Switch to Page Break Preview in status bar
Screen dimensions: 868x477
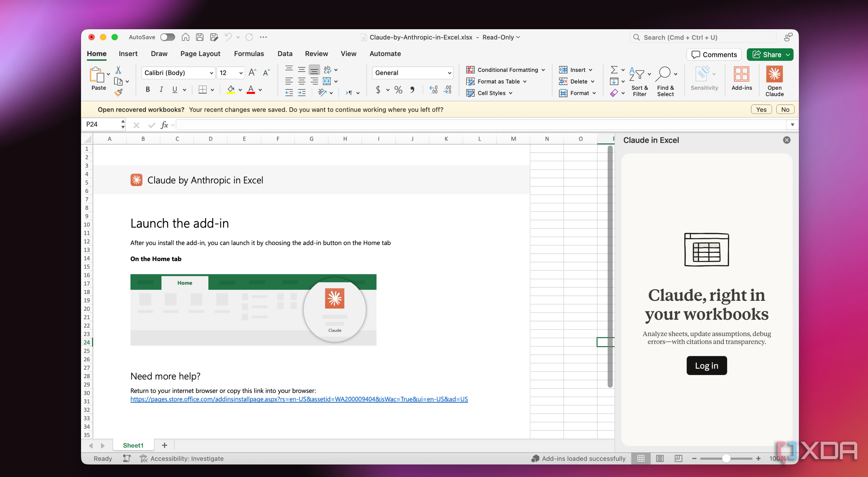click(x=678, y=459)
